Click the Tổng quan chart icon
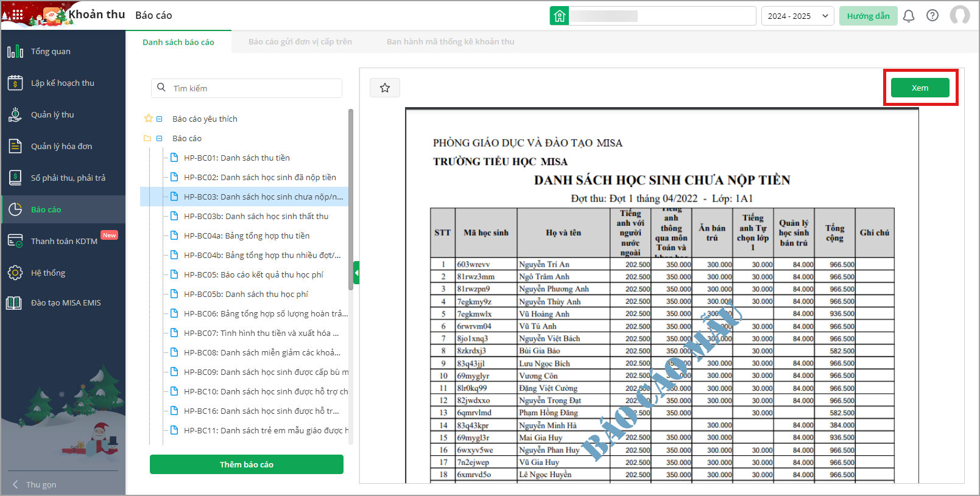 (15, 51)
